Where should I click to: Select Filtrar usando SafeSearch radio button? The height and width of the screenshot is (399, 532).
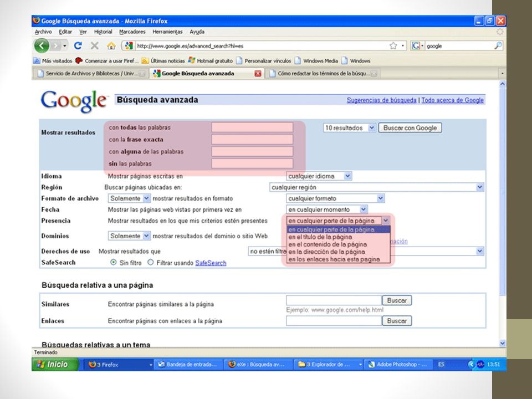pyautogui.click(x=151, y=262)
